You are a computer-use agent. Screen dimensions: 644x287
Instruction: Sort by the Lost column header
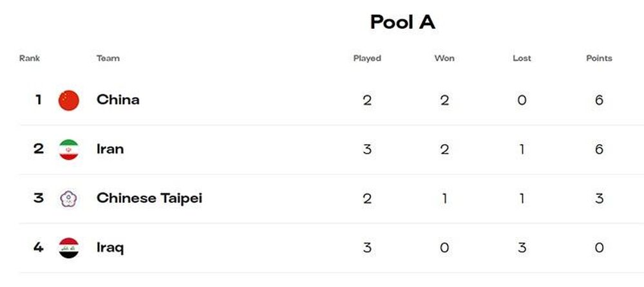(522, 59)
